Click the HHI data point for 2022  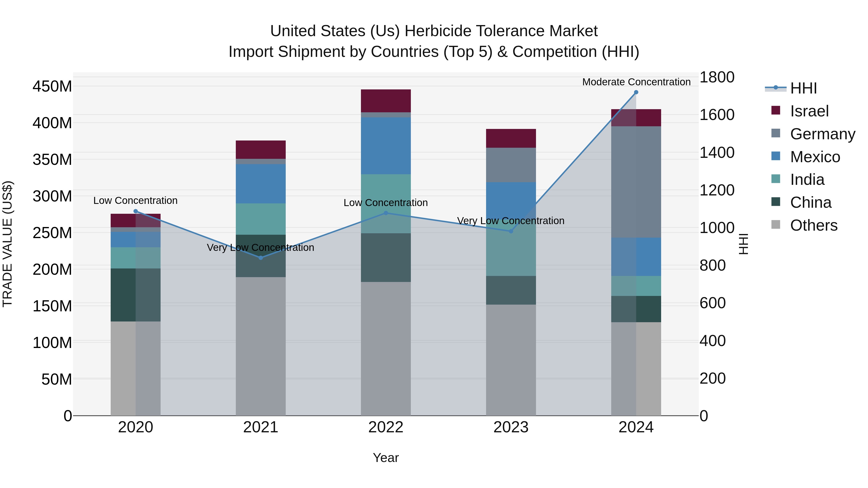(386, 213)
